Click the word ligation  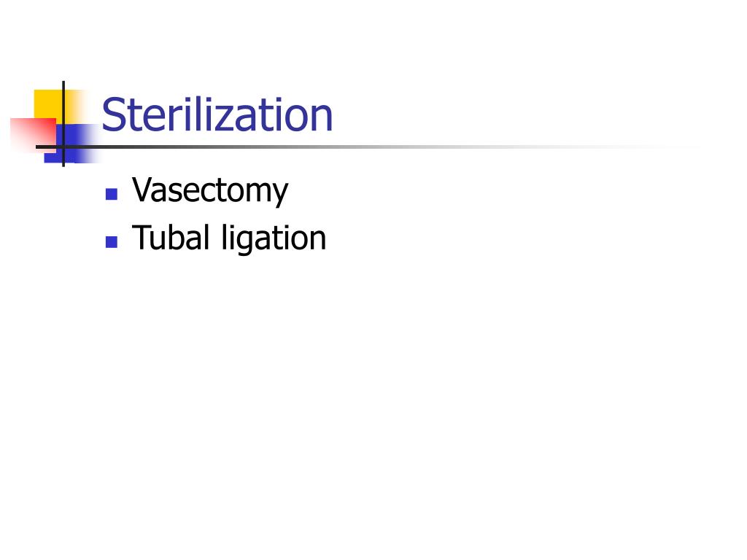coord(274,238)
